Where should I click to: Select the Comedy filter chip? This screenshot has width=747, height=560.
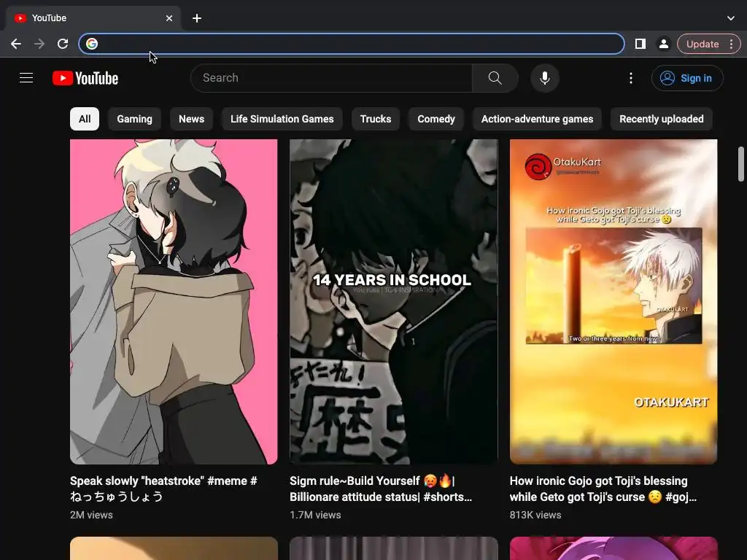436,119
